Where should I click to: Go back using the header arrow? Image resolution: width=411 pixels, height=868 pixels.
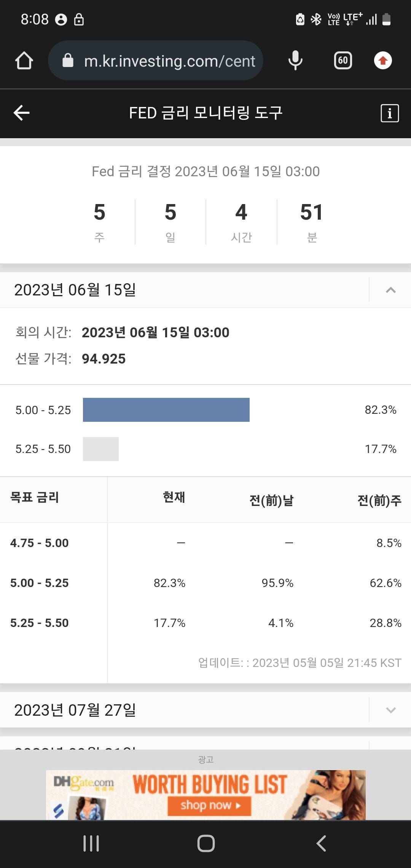tap(22, 113)
